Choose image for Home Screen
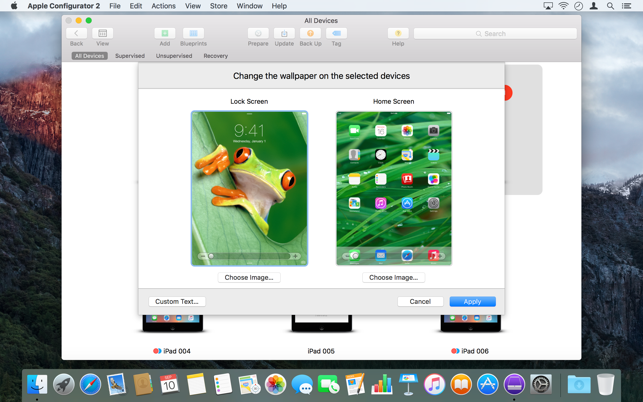Screen dimensions: 643x402 coord(393,277)
